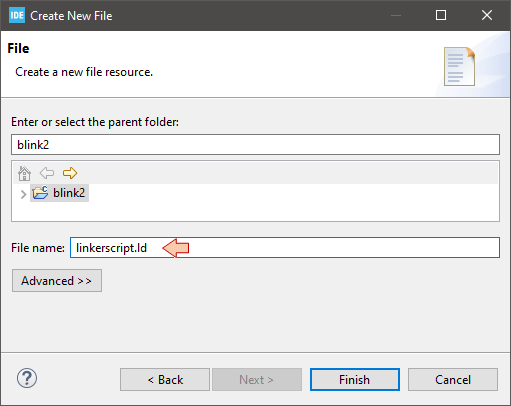This screenshot has width=511, height=406.
Task: Expand options with the Advanced >> button
Action: [x=57, y=281]
